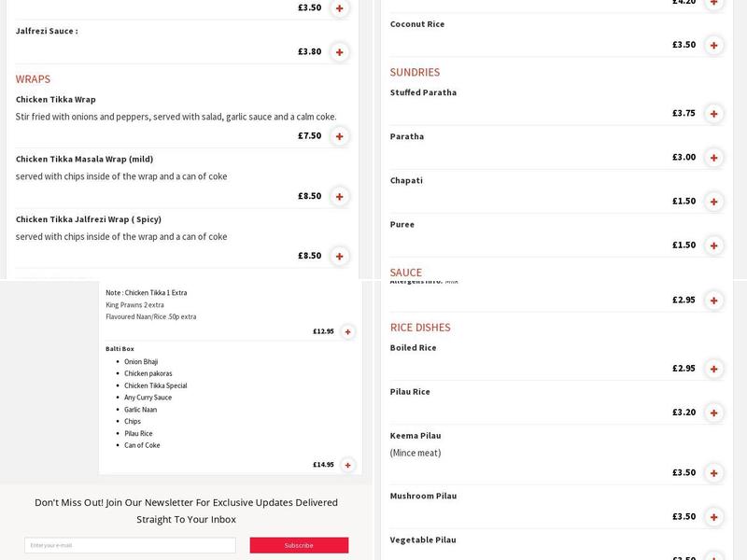Image resolution: width=747 pixels, height=560 pixels.
Task: Add Puree to the order
Action: [713, 245]
